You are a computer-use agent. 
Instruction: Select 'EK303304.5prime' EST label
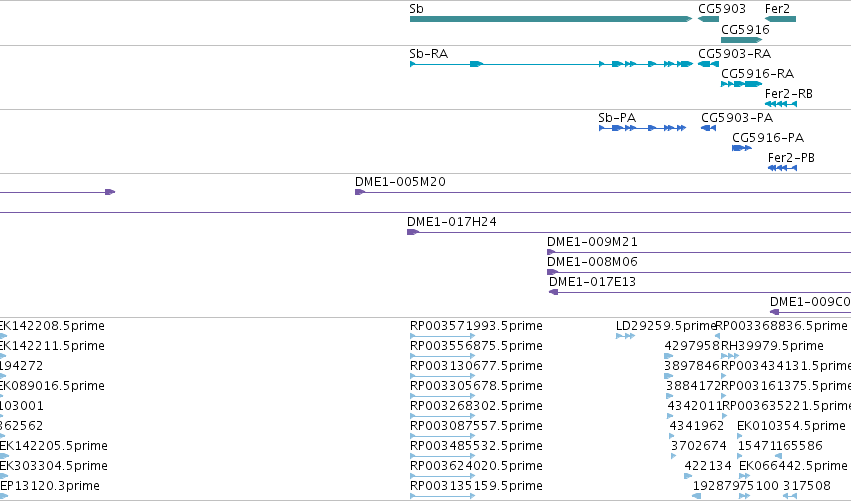[x=54, y=466]
